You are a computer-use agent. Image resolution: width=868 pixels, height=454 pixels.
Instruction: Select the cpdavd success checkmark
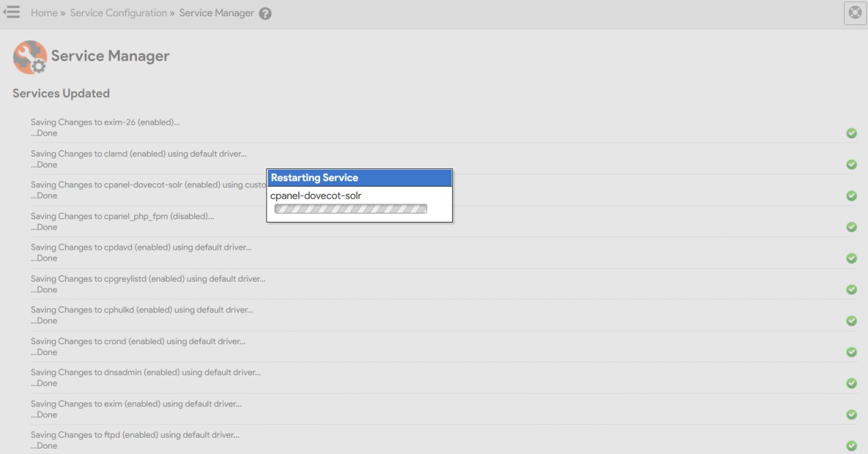(x=852, y=258)
